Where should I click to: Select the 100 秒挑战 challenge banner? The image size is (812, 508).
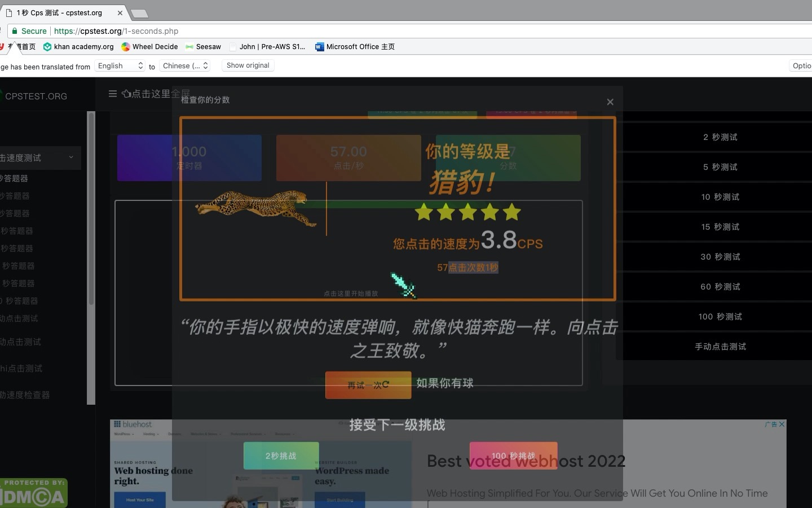point(513,456)
